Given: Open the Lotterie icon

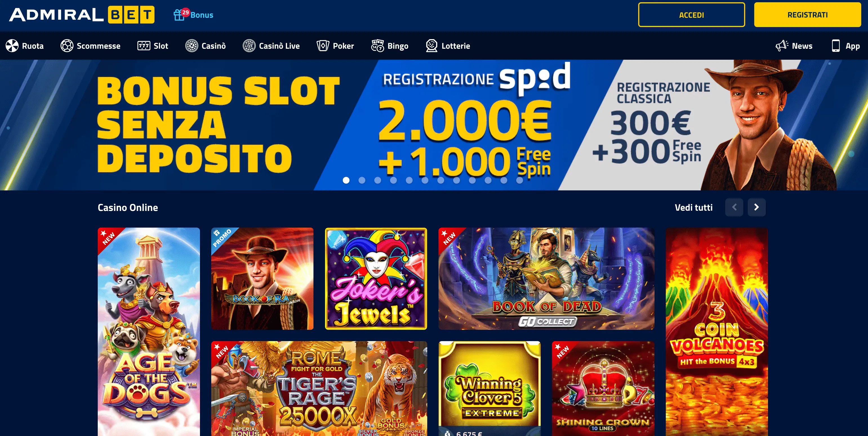Looking at the screenshot, I should (432, 46).
